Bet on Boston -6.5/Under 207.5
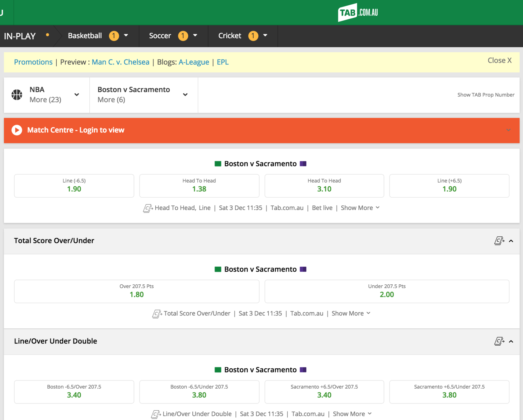Screen dimensions: 523x420 click(199, 392)
